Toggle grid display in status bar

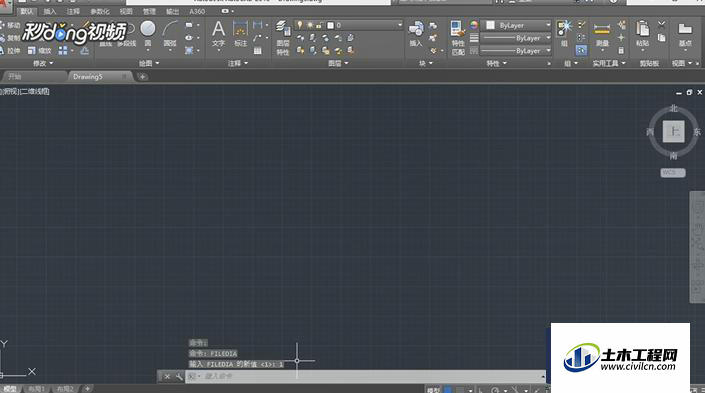pos(448,389)
